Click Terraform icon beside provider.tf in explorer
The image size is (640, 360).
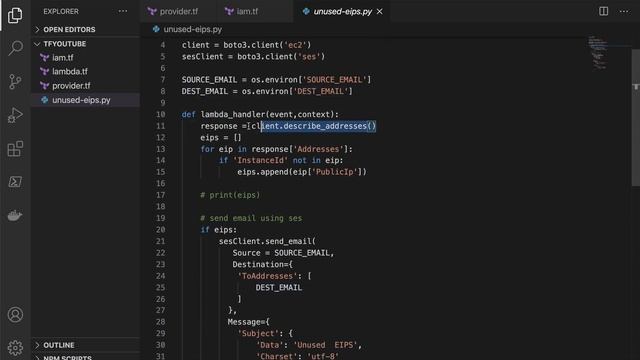coord(44,86)
